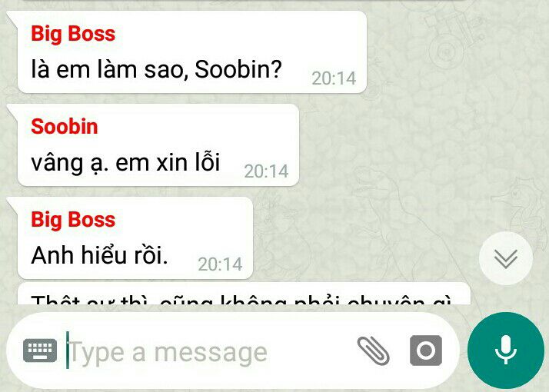The image size is (549, 392).
Task: Tap 'Big Boss' name above 'là em làm sao'
Action: tap(73, 34)
